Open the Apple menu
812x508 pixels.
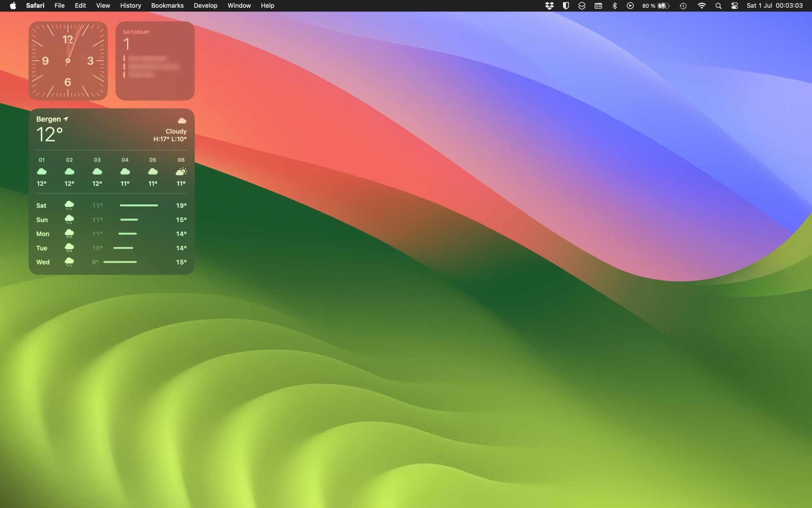click(13, 6)
